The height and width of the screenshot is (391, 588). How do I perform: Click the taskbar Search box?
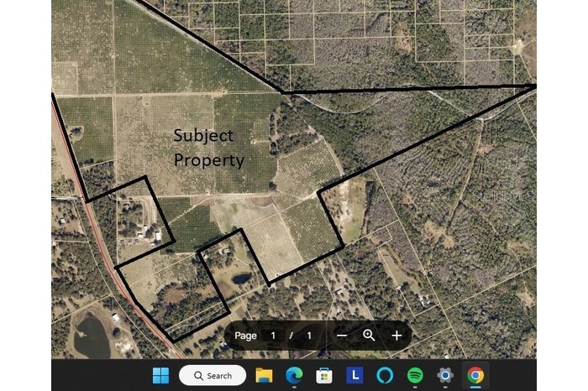tap(213, 375)
